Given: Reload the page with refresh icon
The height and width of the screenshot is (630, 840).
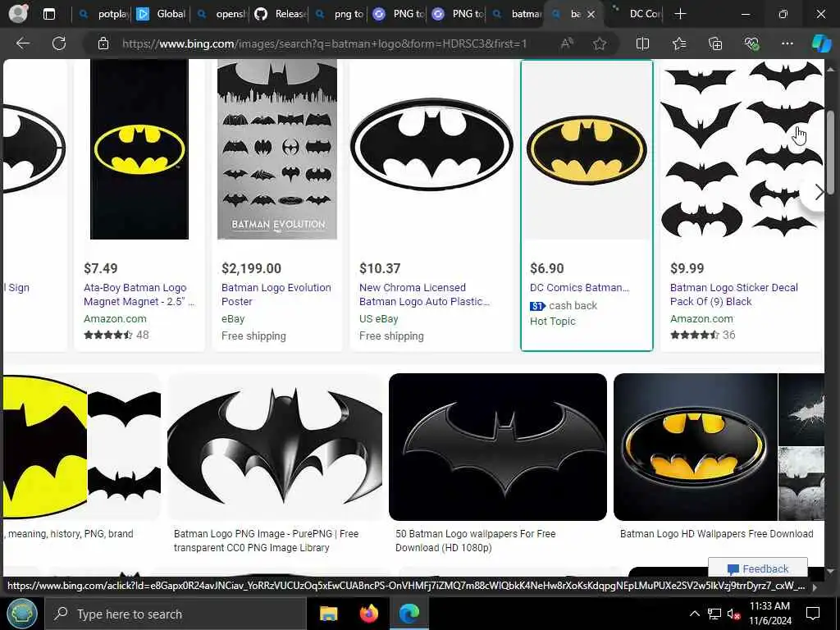Looking at the screenshot, I should tap(59, 43).
